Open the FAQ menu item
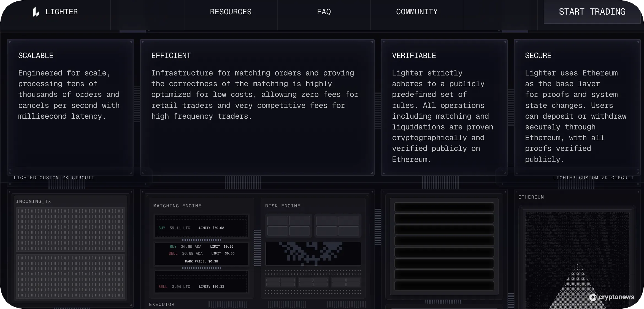The width and height of the screenshot is (644, 309). [324, 12]
